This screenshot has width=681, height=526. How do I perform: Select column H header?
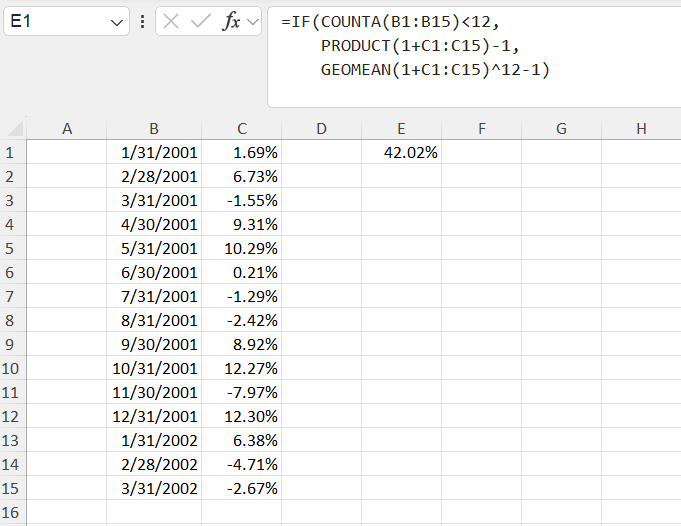coord(640,128)
